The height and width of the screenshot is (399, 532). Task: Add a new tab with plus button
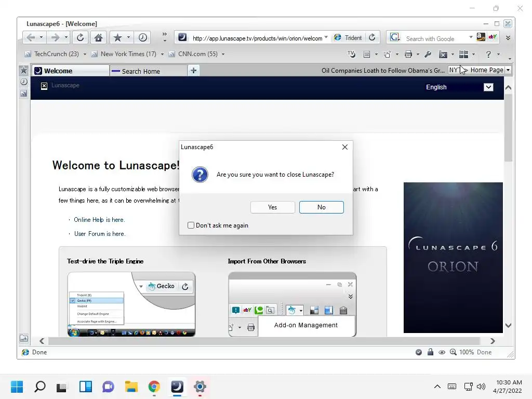pos(193,71)
